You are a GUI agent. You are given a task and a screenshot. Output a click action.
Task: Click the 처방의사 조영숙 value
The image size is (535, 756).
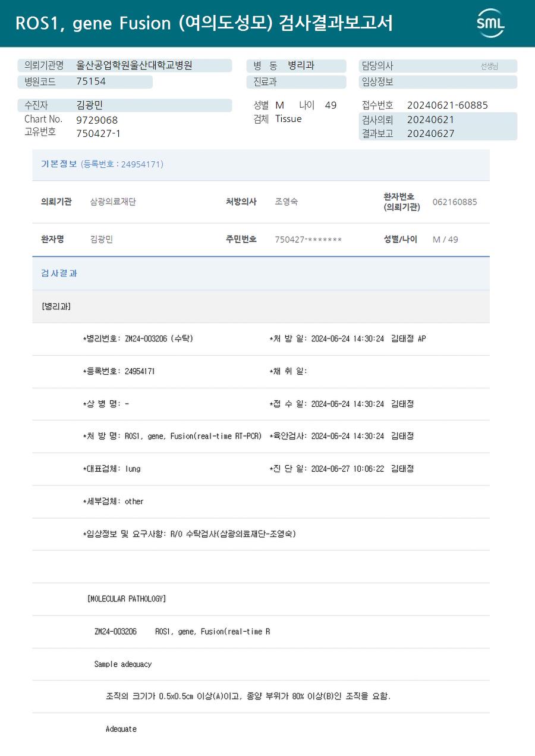[287, 202]
